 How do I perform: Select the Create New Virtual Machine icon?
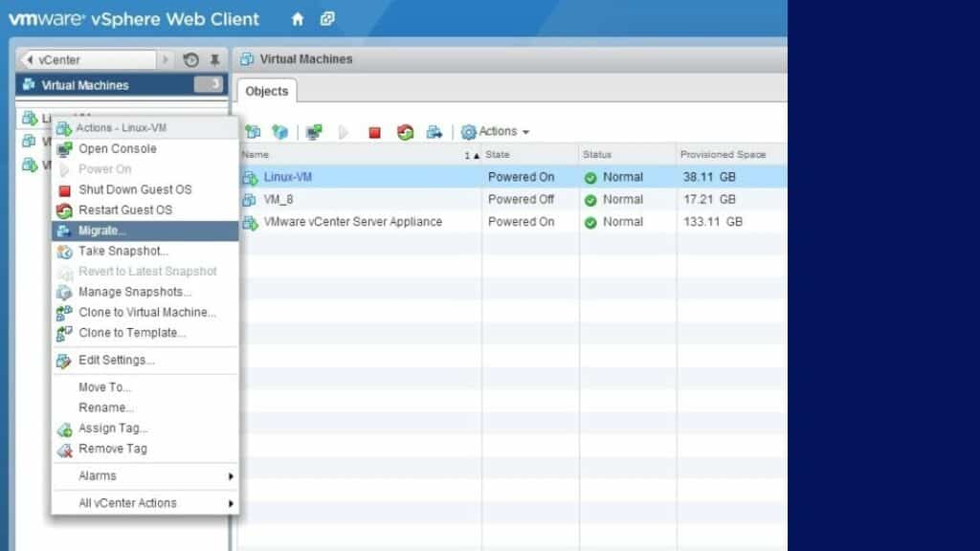point(251,131)
